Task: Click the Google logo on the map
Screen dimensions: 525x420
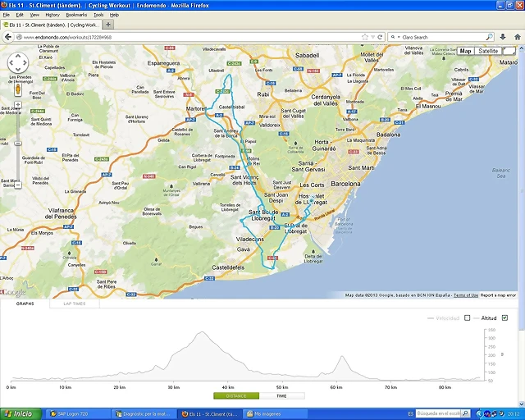Action: 13,292
